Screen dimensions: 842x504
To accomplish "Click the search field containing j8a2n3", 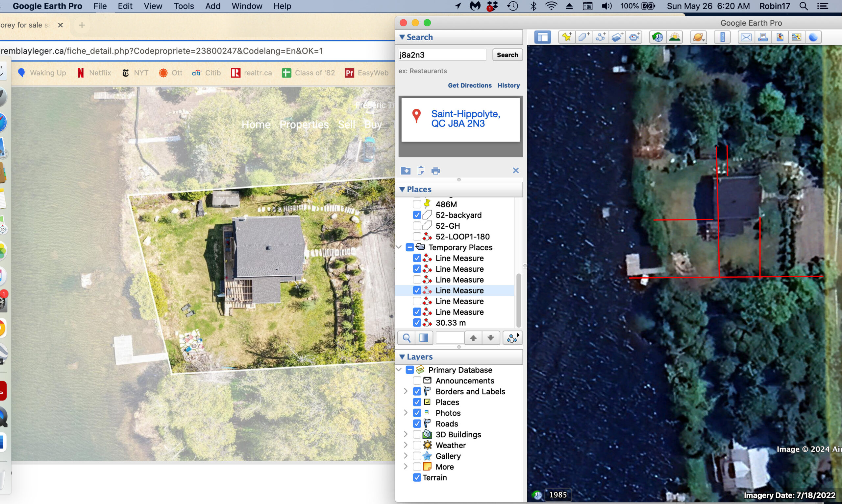I will click(442, 55).
